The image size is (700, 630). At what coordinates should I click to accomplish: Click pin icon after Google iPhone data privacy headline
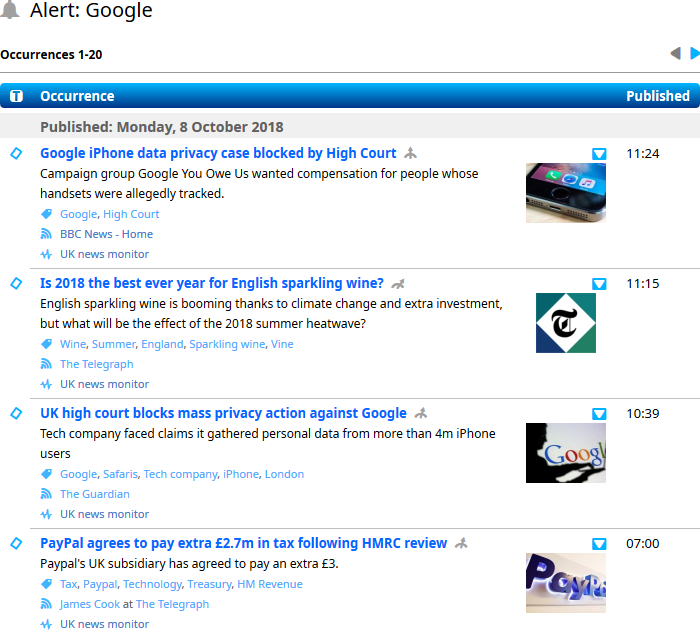[410, 154]
